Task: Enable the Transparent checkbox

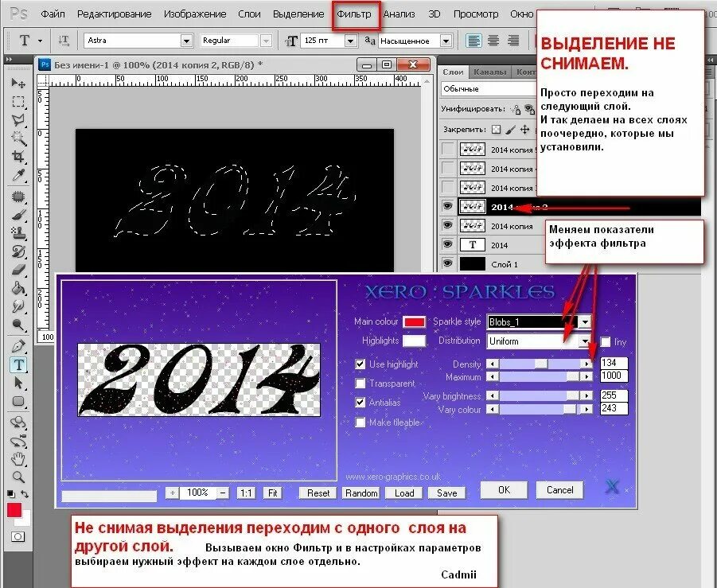Action: 360,384
